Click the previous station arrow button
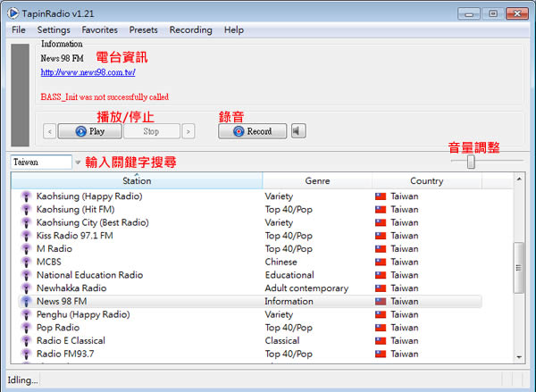 coord(49,131)
